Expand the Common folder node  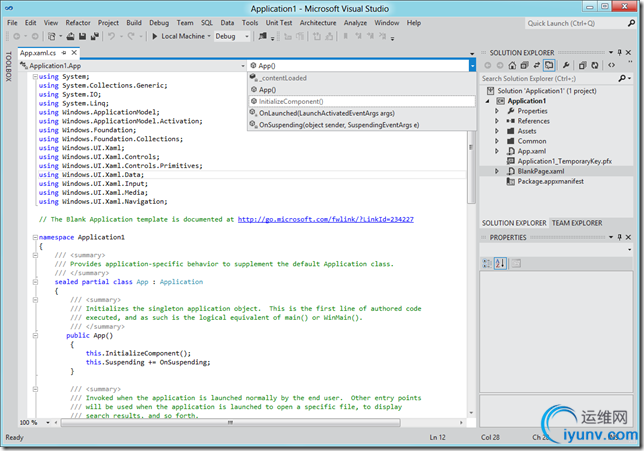point(497,141)
